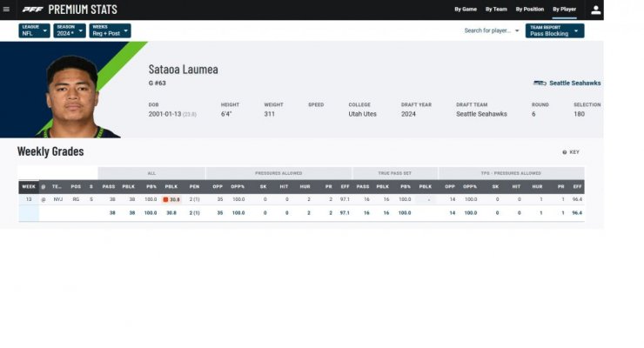The width and height of the screenshot is (644, 348).
Task: Click the DRAFT YEAR label
Action: coord(416,105)
